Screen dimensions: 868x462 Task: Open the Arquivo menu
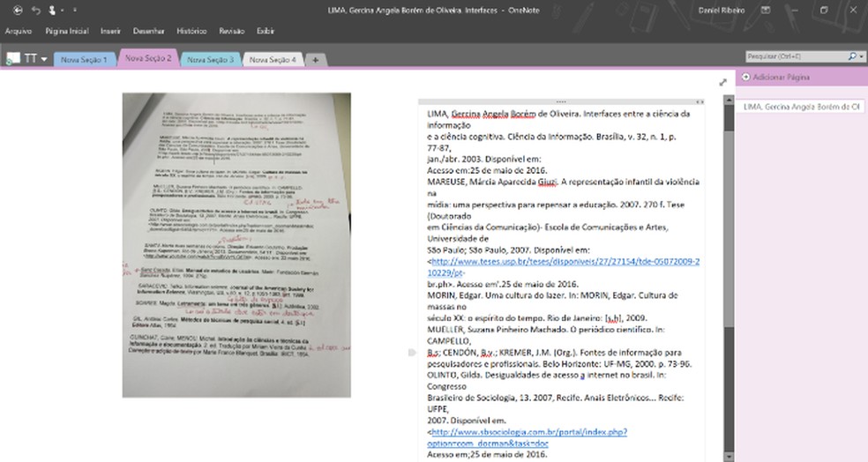(x=19, y=31)
